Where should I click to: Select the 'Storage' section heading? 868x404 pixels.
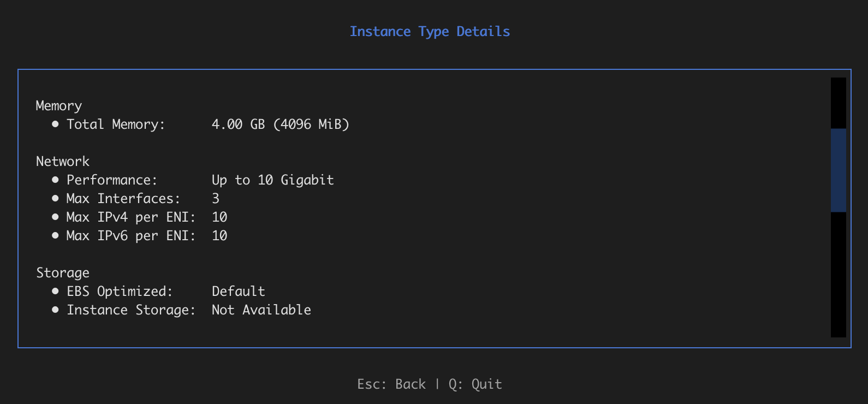tap(63, 273)
